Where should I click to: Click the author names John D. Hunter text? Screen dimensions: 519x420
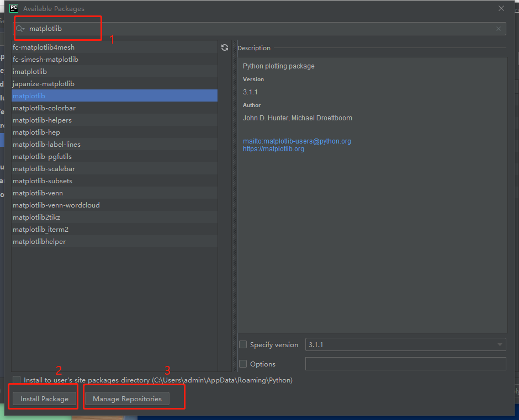click(298, 118)
